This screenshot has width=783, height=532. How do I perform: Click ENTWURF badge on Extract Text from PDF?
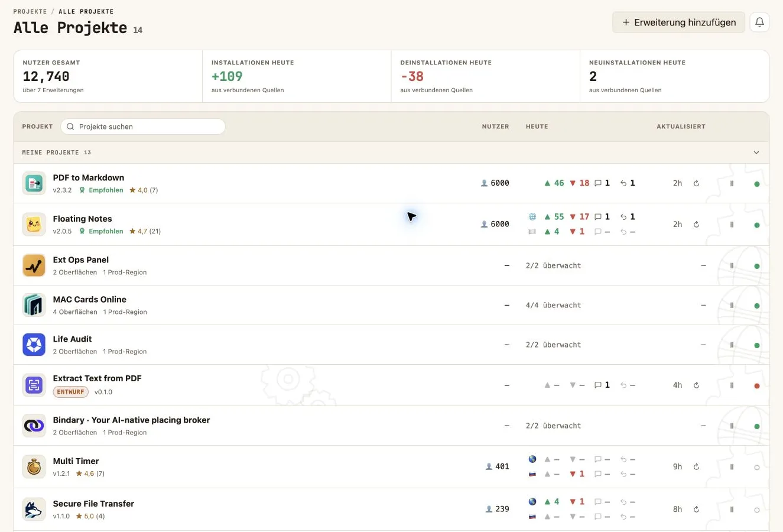pos(71,392)
